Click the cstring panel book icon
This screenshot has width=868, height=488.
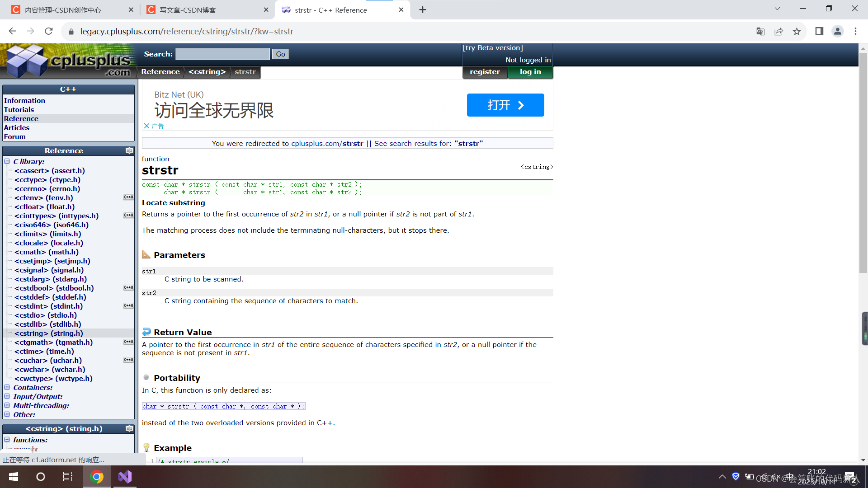pyautogui.click(x=129, y=428)
